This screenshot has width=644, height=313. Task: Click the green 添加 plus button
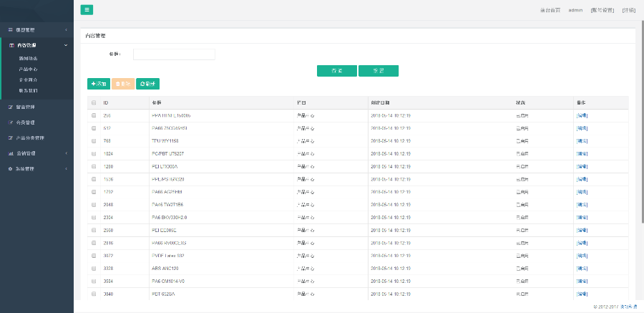click(x=98, y=84)
